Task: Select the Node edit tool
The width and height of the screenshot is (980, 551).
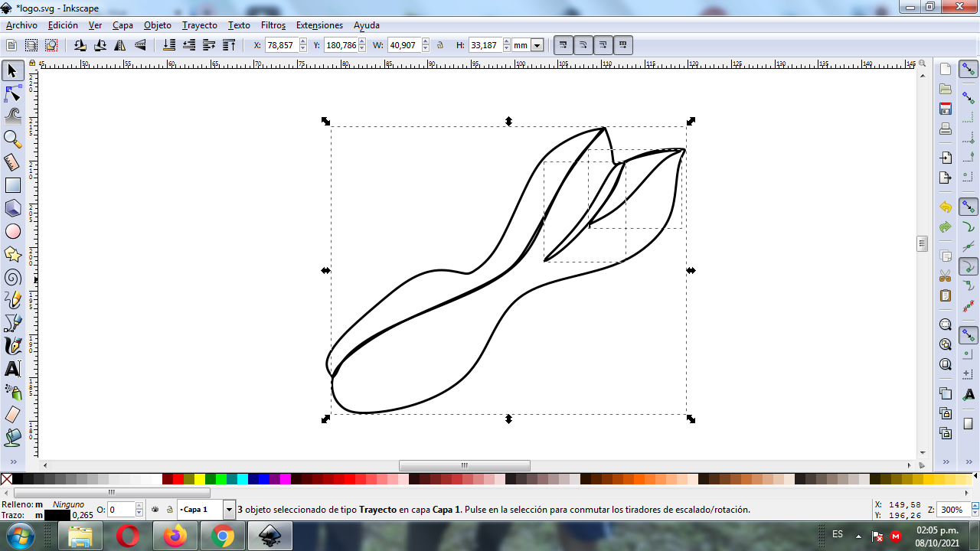Action: click(x=12, y=93)
